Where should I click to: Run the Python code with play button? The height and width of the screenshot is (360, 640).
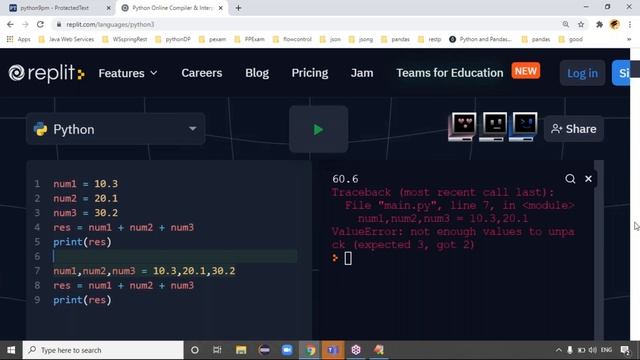tap(318, 129)
